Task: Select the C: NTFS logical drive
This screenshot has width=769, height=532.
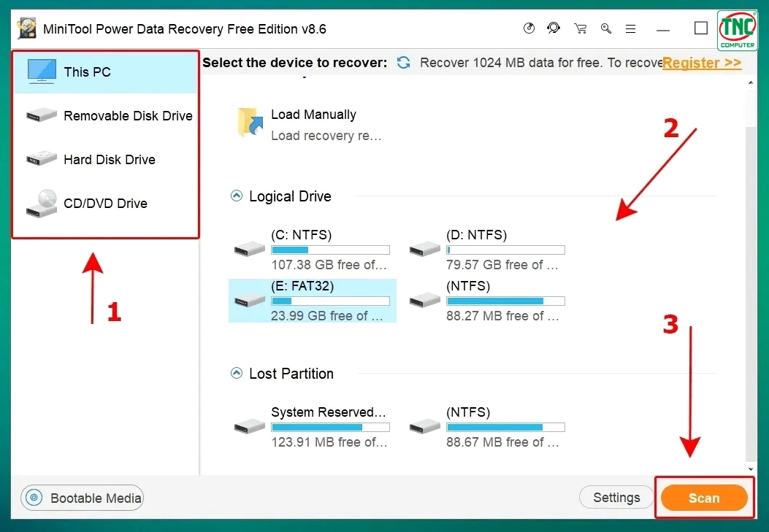Action: pyautogui.click(x=312, y=250)
